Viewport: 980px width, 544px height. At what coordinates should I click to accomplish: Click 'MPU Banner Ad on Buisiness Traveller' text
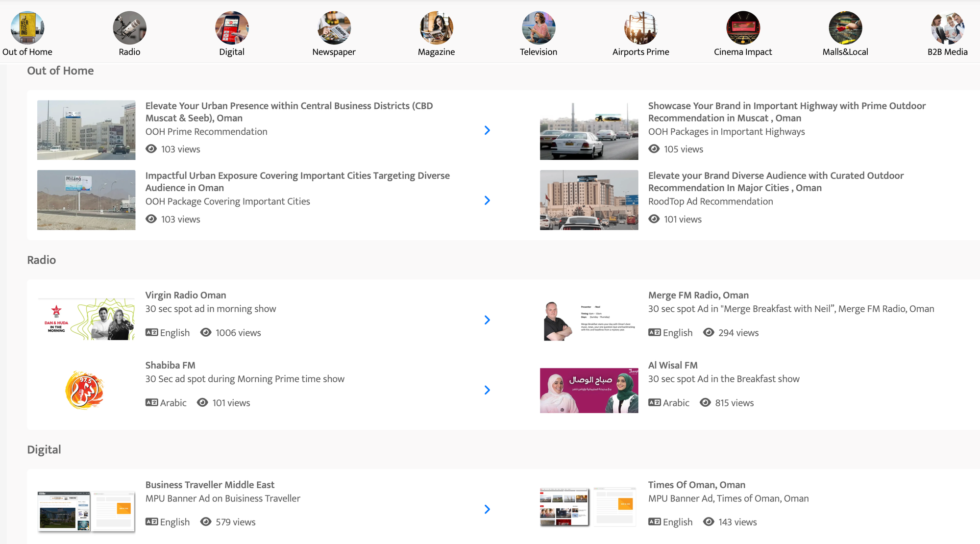pos(223,498)
